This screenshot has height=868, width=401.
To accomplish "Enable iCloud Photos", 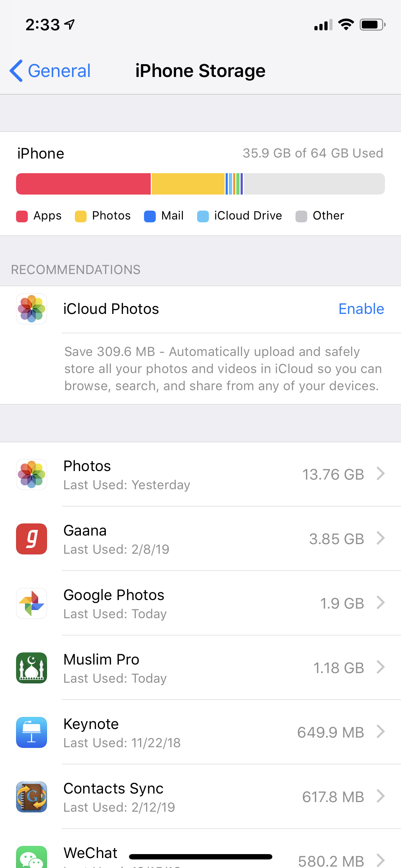I will 361,309.
